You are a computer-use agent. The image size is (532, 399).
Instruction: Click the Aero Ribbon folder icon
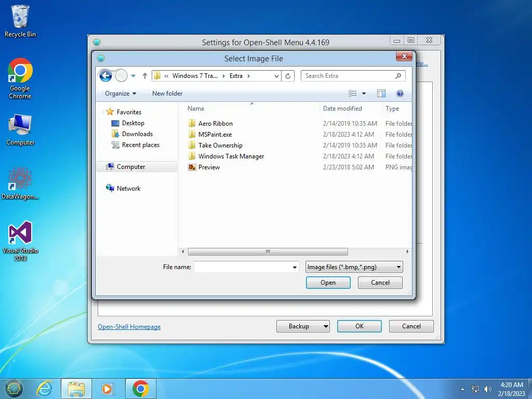click(x=192, y=124)
